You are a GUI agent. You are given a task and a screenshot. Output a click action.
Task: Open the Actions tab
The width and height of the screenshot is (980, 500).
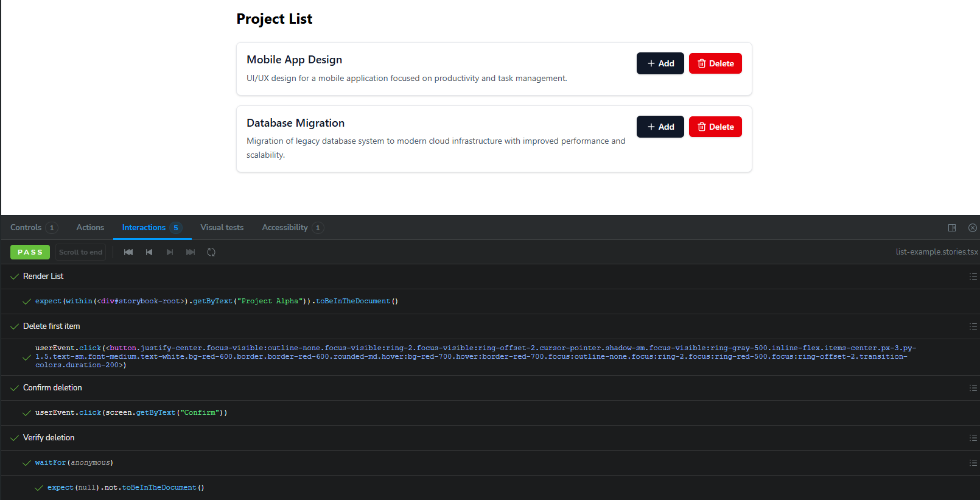(90, 227)
